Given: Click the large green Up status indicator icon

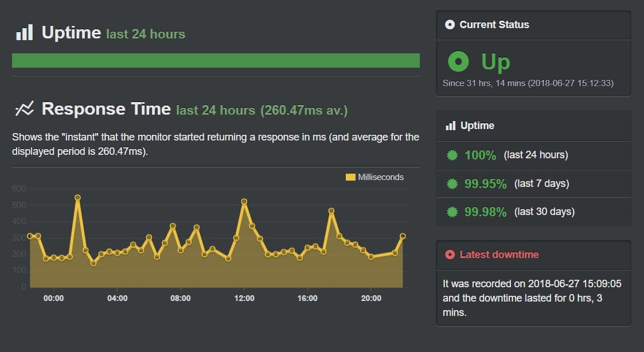Looking at the screenshot, I should 458,61.
